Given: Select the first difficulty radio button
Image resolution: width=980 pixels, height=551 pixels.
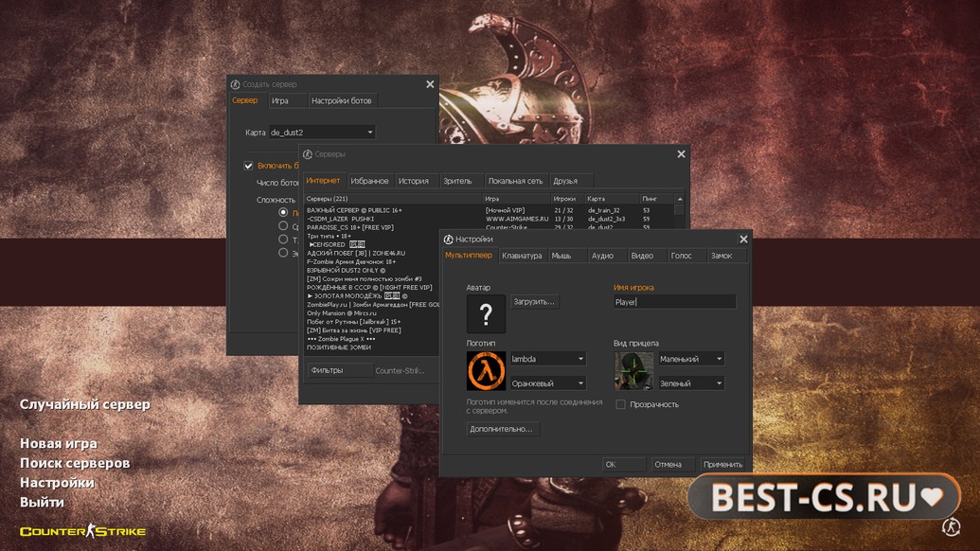Looking at the screenshot, I should [283, 212].
